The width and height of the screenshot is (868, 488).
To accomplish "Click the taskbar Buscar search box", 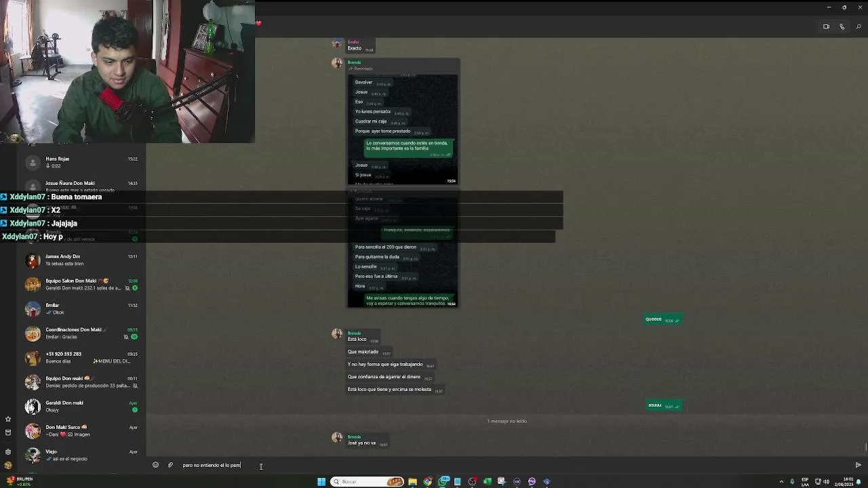I will click(x=368, y=482).
